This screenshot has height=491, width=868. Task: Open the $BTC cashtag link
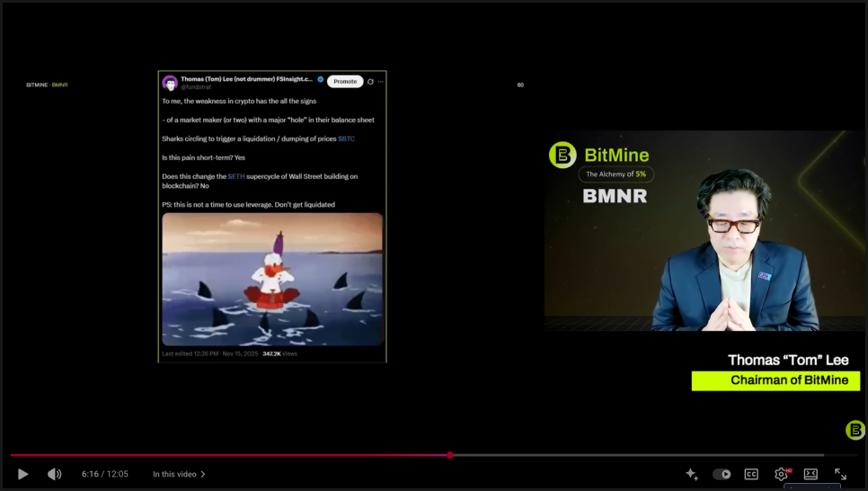(346, 138)
